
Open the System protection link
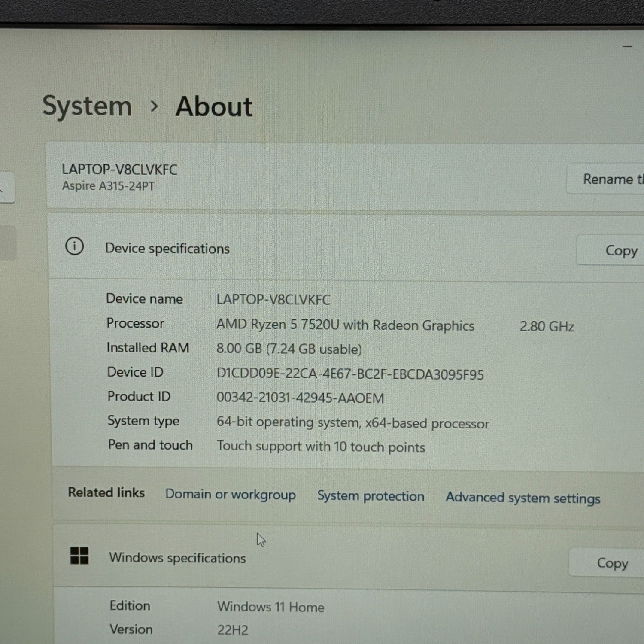point(371,496)
